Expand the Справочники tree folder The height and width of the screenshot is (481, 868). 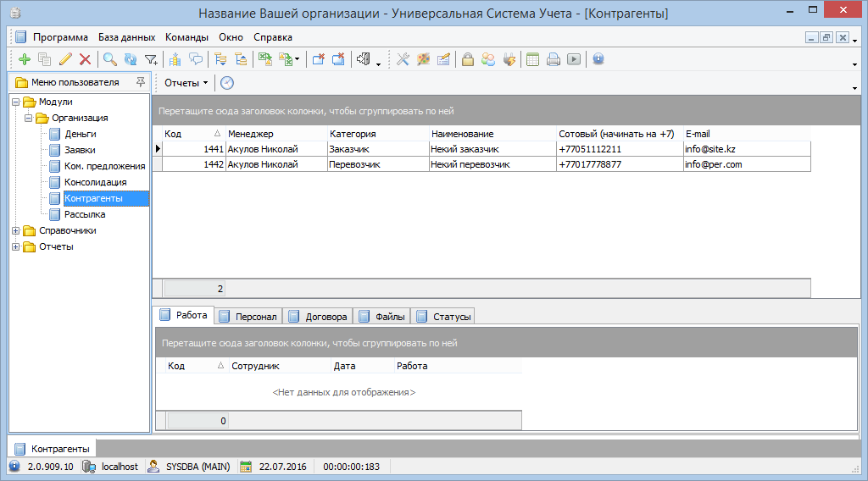[x=16, y=230]
